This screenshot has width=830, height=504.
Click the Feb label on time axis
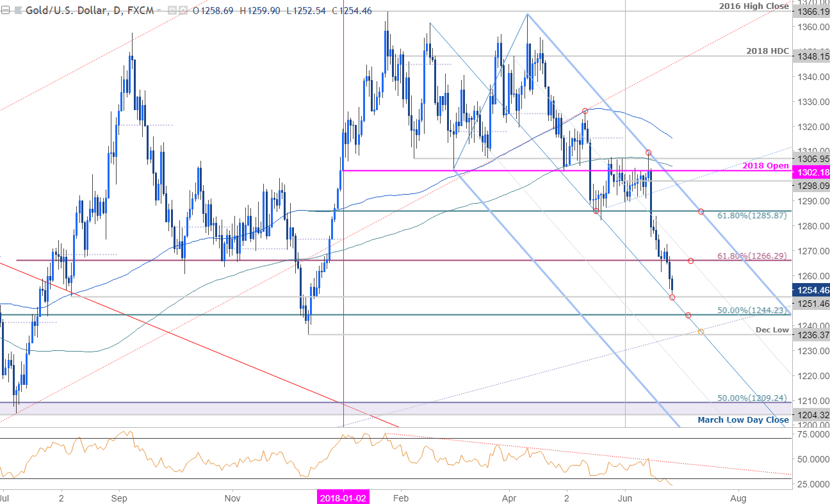tap(401, 497)
